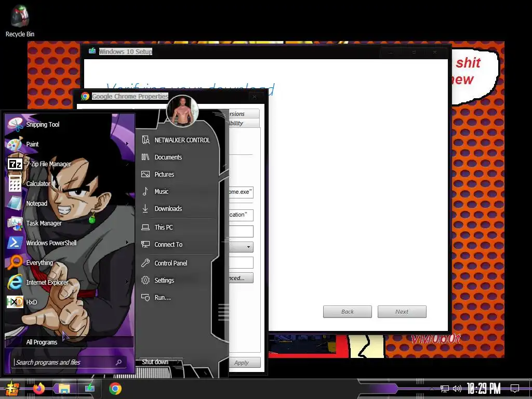The image size is (532, 399).
Task: Click the target field ending in ome.exe"
Action: 241,192
